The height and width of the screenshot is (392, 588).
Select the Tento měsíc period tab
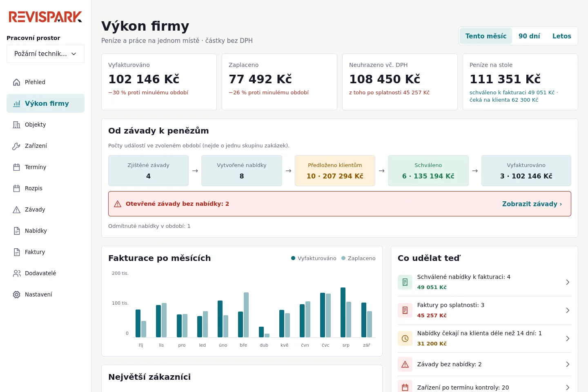[x=486, y=36]
